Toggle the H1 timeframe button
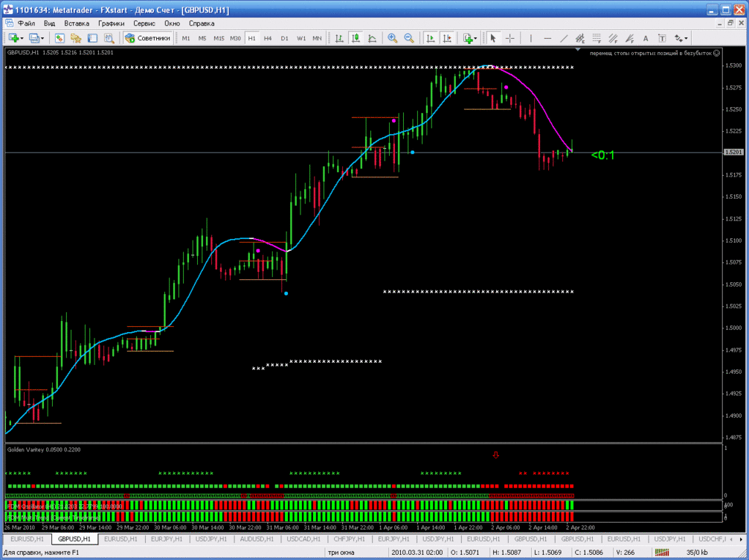 [x=251, y=38]
